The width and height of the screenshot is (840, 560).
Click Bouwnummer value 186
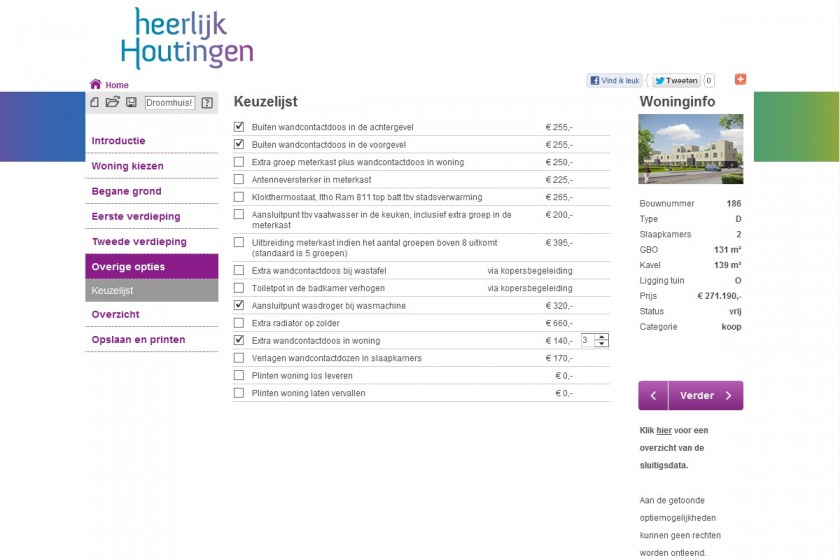[734, 204]
